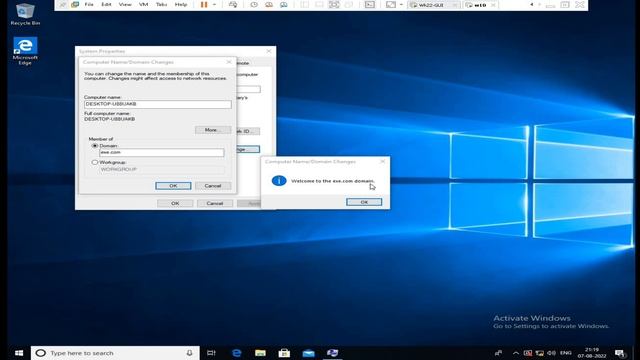Viewport: 640px width, 360px height.
Task: Select Microsoft Edge desktop shortcut
Action: coord(25,51)
